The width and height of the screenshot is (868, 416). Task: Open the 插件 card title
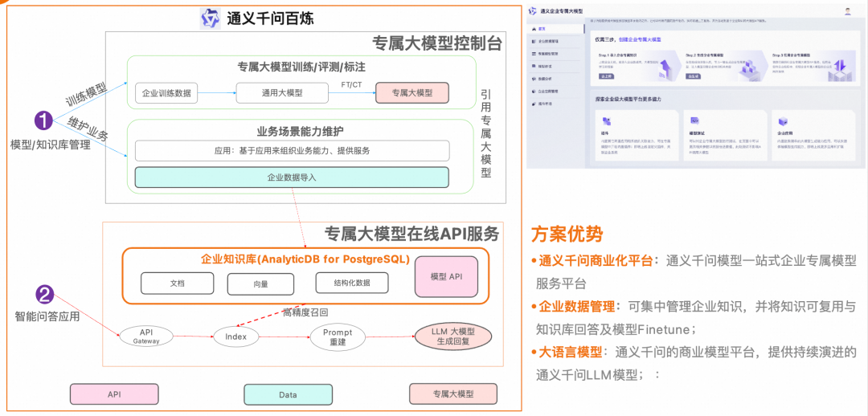(604, 133)
